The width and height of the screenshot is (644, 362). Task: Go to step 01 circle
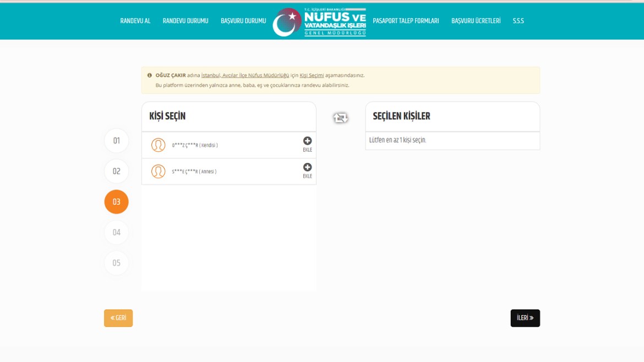pos(116,141)
